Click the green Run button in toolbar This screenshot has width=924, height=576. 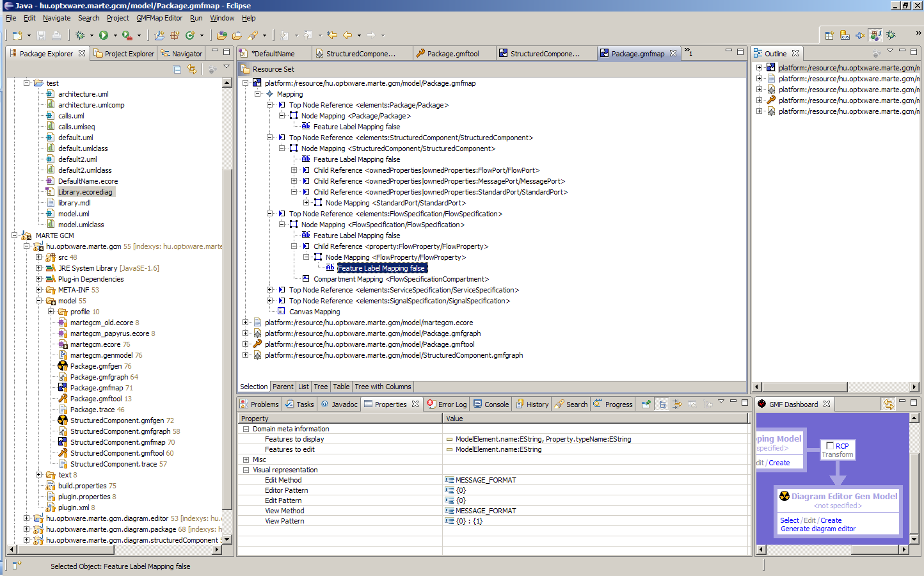tap(104, 35)
